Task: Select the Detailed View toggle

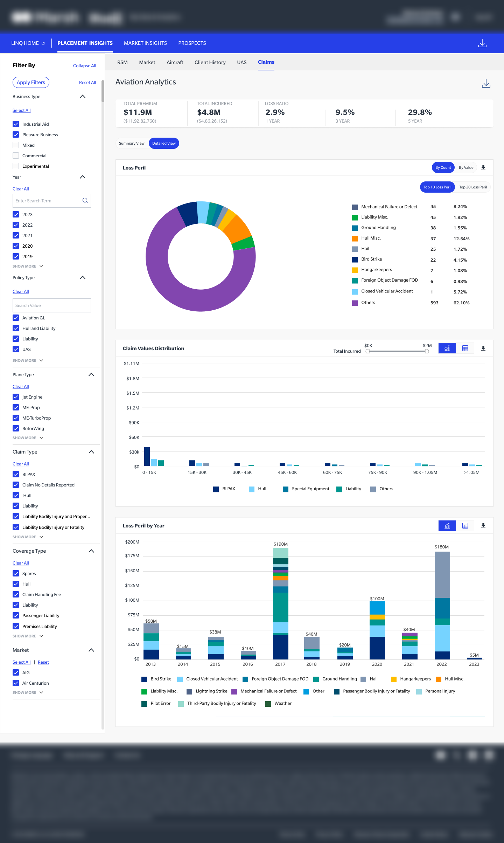Action: (x=164, y=143)
